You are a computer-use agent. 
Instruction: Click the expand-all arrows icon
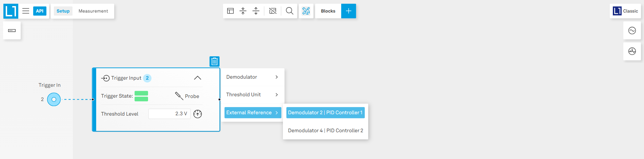coord(256,11)
